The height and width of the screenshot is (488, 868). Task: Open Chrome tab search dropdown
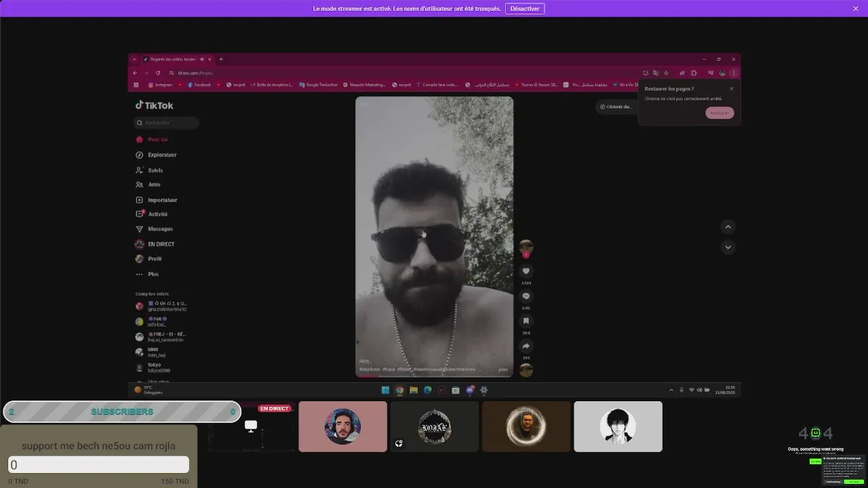pyautogui.click(x=134, y=59)
